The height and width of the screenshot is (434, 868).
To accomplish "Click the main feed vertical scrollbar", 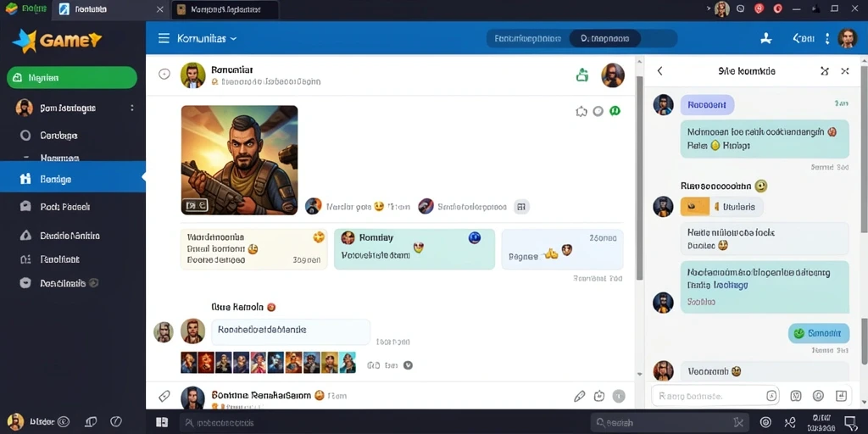I will 639,177.
